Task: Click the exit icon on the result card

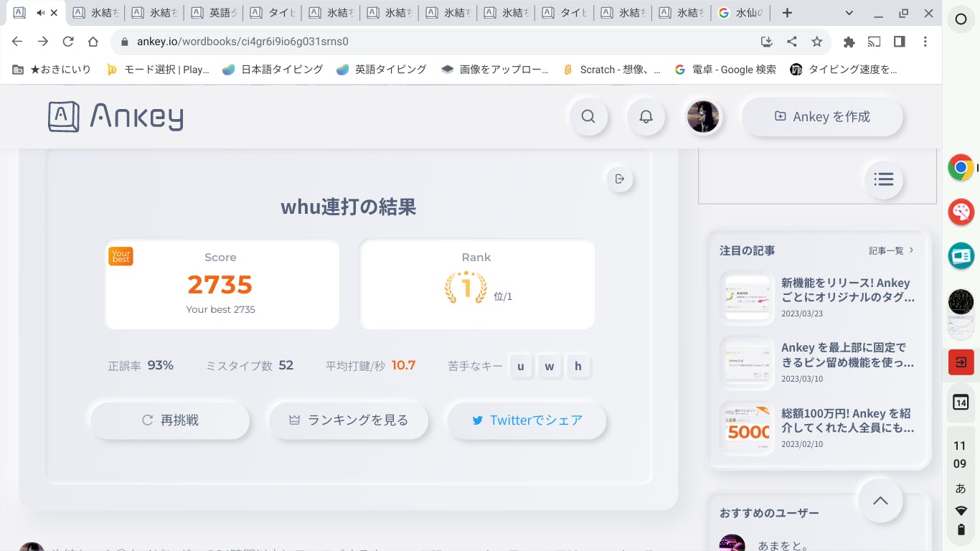Action: 620,179
